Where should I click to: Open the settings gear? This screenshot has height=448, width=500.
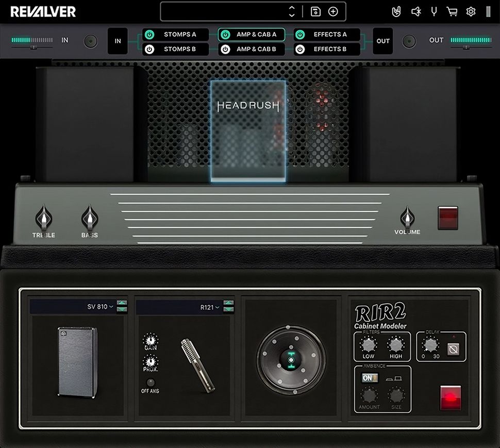(x=470, y=11)
